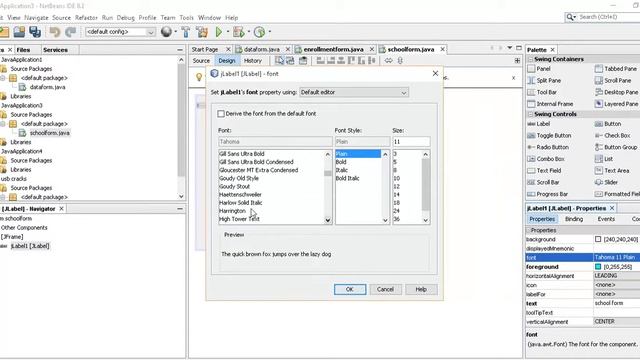The height and width of the screenshot is (360, 640).
Task: Select Harrington in the font list
Action: coord(232,211)
